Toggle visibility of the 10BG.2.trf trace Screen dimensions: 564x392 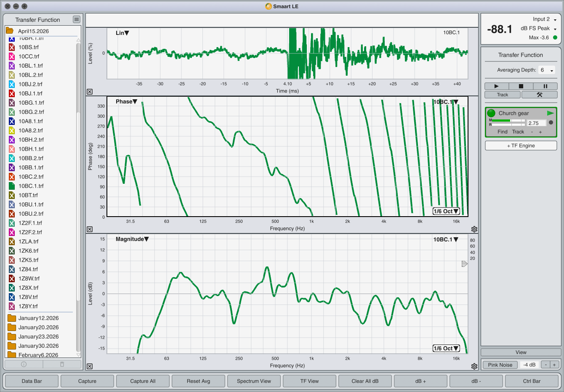coord(12,112)
